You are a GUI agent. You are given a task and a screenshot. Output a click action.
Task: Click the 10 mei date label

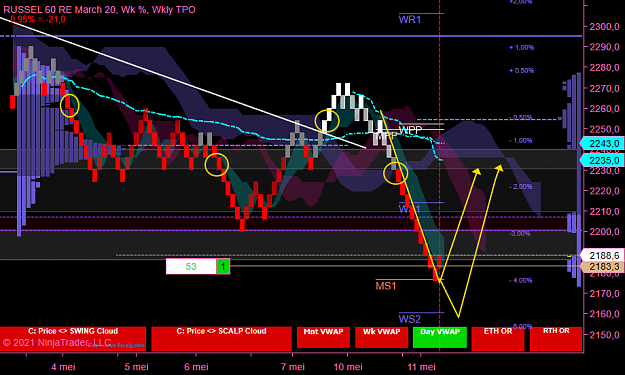tap(348, 367)
